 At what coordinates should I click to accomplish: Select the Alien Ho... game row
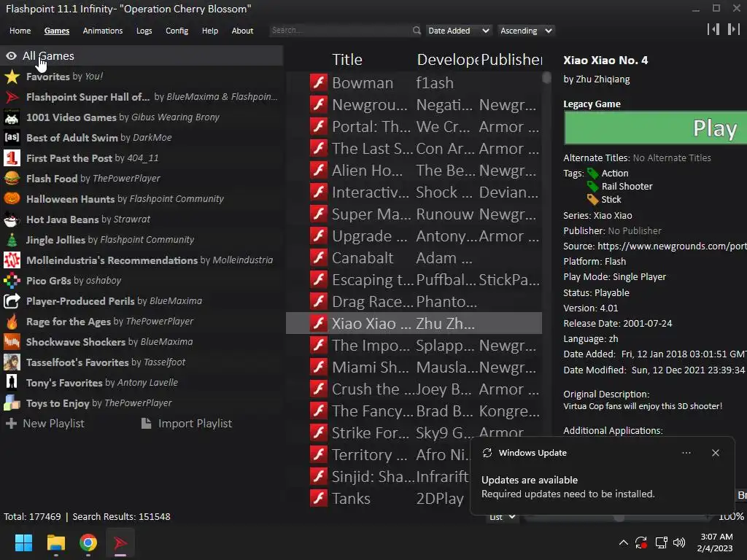(x=414, y=171)
